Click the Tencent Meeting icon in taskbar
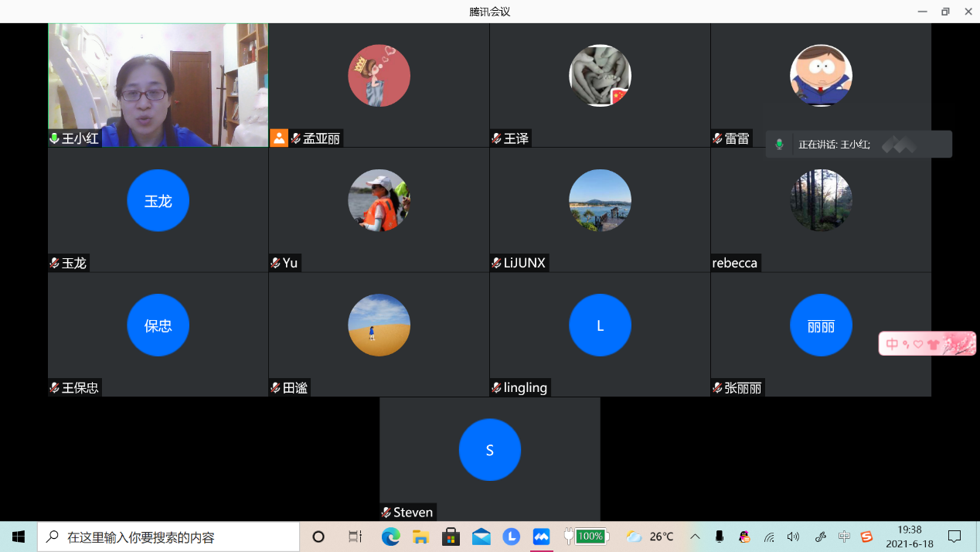This screenshot has height=552, width=980. point(541,537)
